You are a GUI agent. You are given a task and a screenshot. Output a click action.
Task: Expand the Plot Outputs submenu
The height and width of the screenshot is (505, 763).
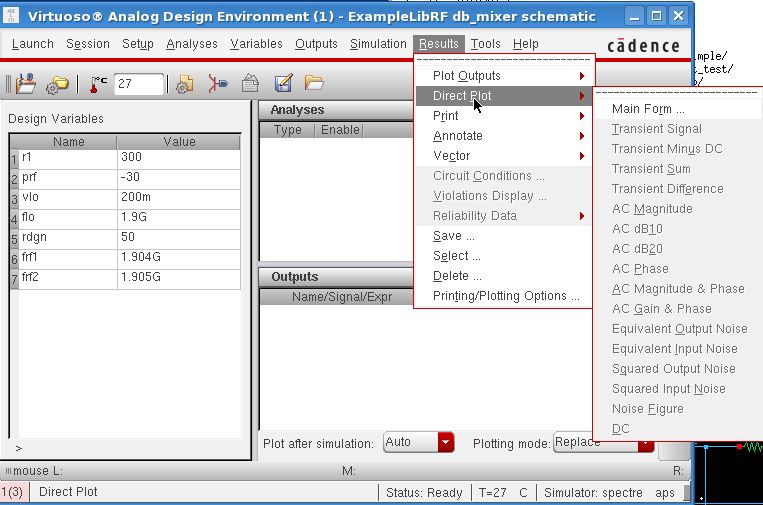pyautogui.click(x=504, y=76)
